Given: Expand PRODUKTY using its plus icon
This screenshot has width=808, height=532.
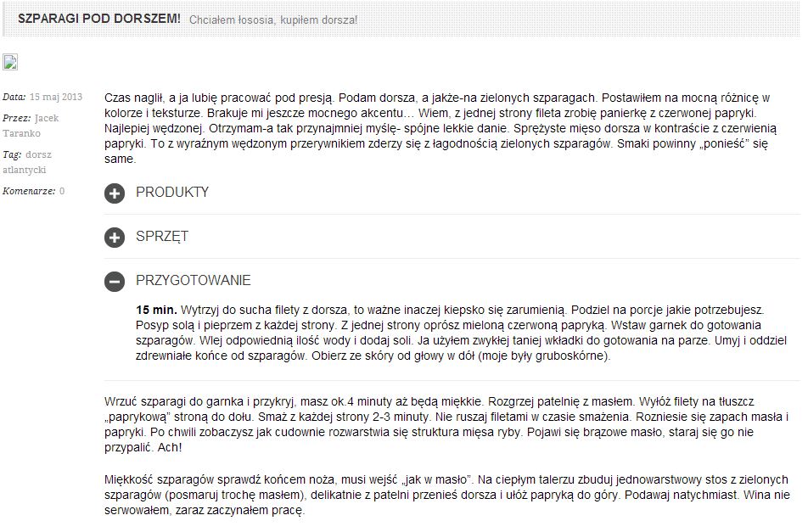Looking at the screenshot, I should click(115, 193).
